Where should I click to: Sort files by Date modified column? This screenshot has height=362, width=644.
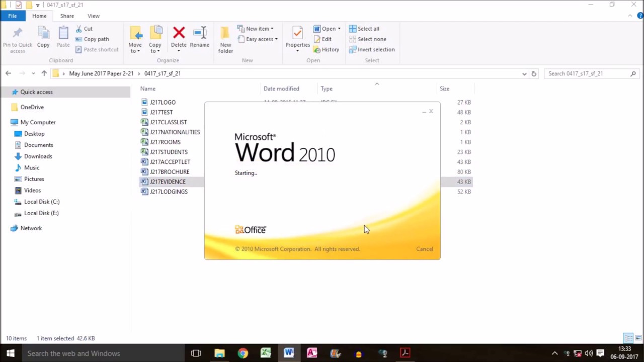coord(281,88)
